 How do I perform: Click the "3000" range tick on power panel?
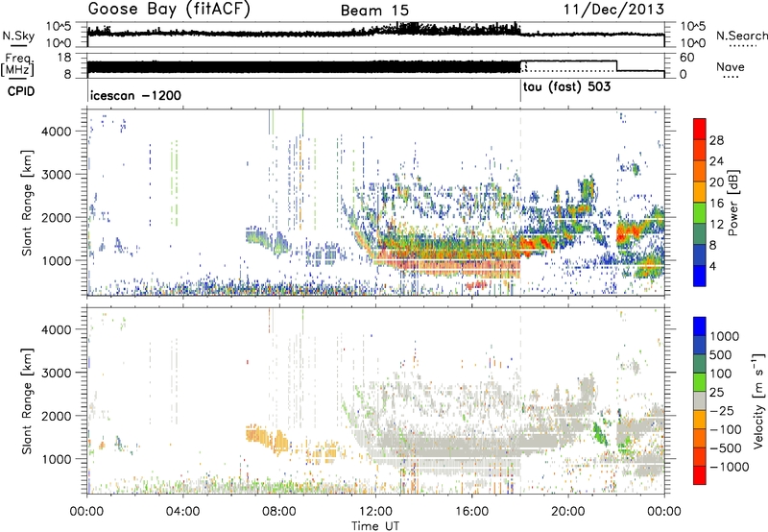coord(57,175)
